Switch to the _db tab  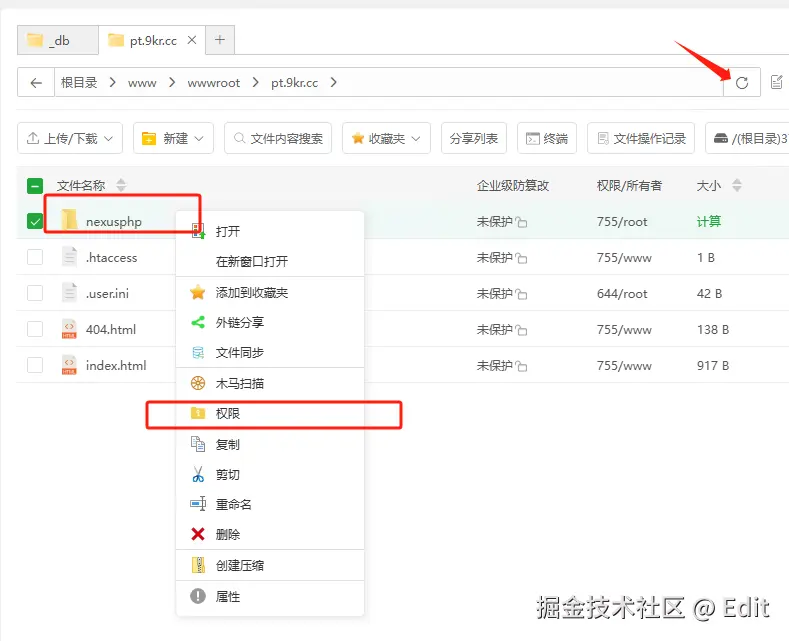pyautogui.click(x=58, y=40)
